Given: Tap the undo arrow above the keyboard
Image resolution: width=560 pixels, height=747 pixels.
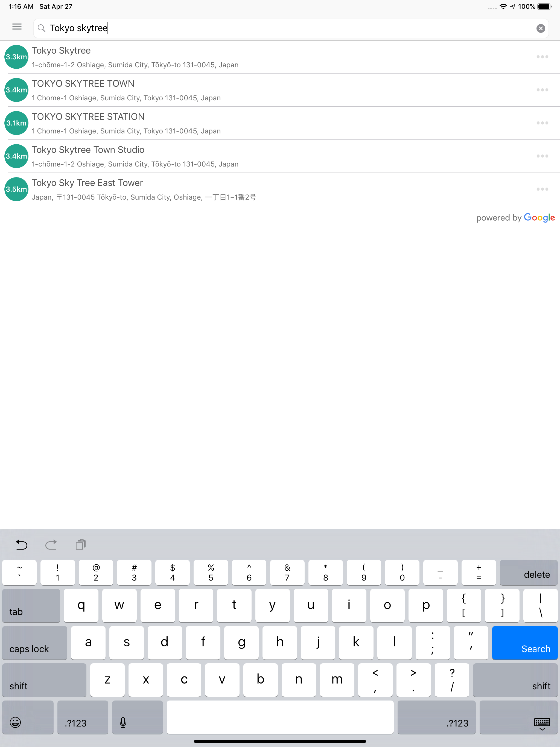Looking at the screenshot, I should click(21, 544).
